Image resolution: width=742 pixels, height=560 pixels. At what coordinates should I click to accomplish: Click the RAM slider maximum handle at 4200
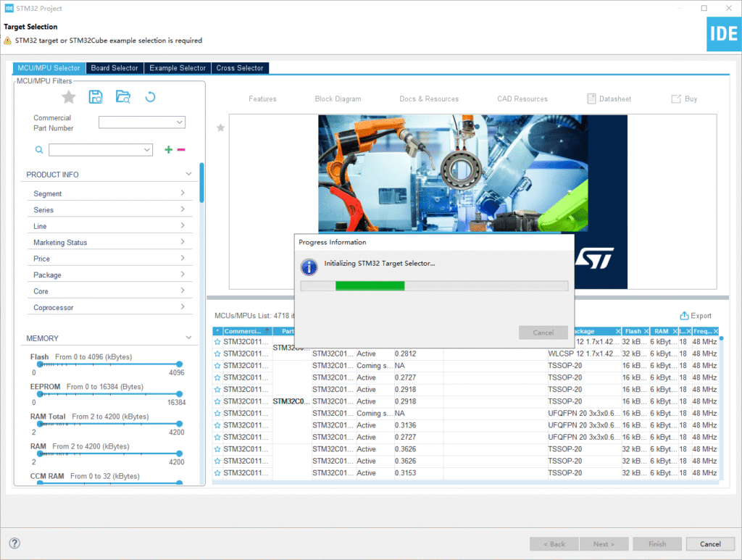[180, 454]
